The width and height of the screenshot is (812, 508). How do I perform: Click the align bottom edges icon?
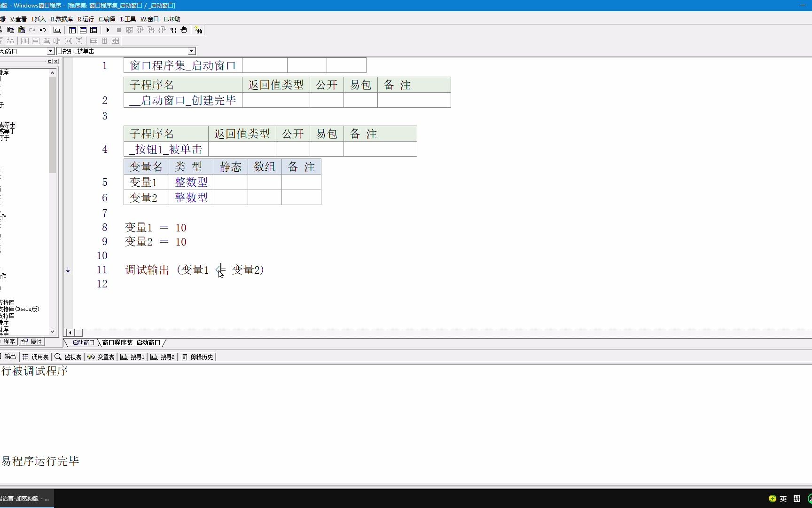(x=10, y=40)
